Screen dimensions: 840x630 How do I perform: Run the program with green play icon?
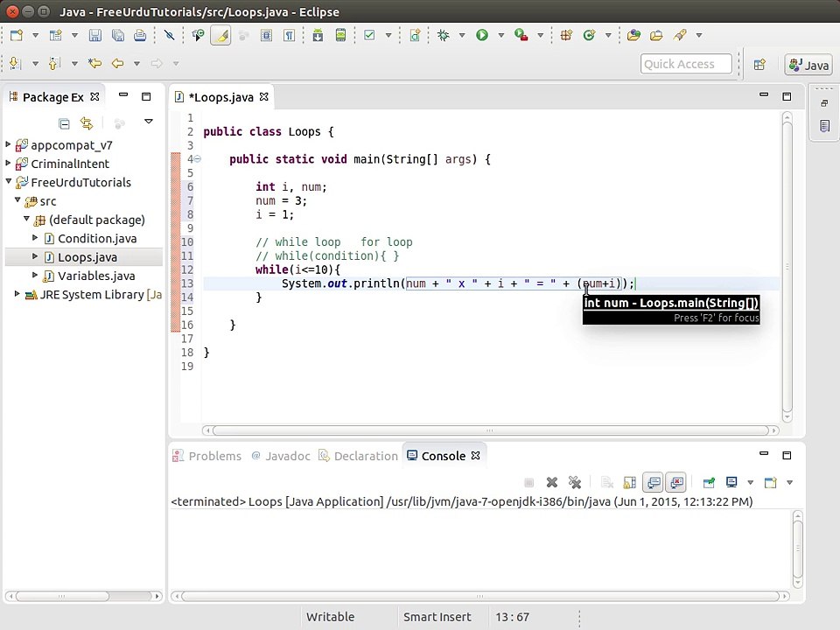482,35
